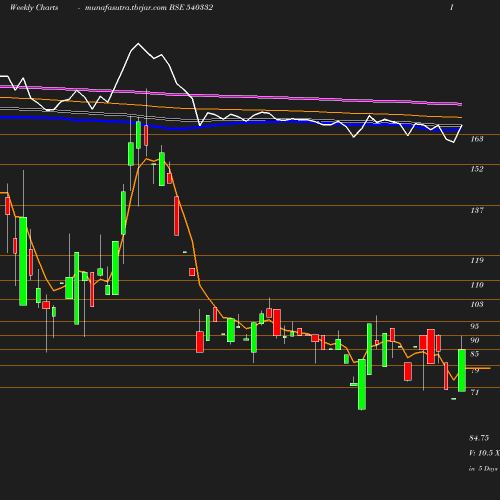Image resolution: width=500 pixels, height=500 pixels.
Task: Click the price label 85
Action: pyautogui.click(x=474, y=354)
